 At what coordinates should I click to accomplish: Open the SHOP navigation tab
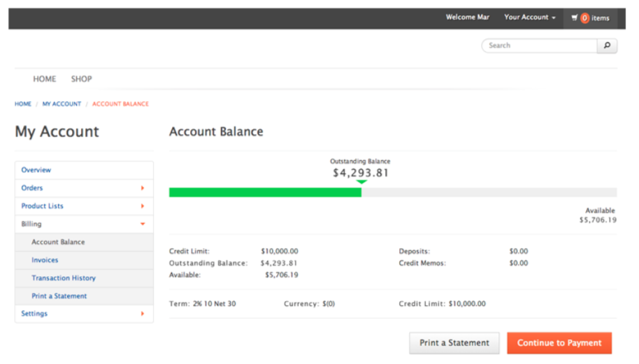[x=81, y=79]
